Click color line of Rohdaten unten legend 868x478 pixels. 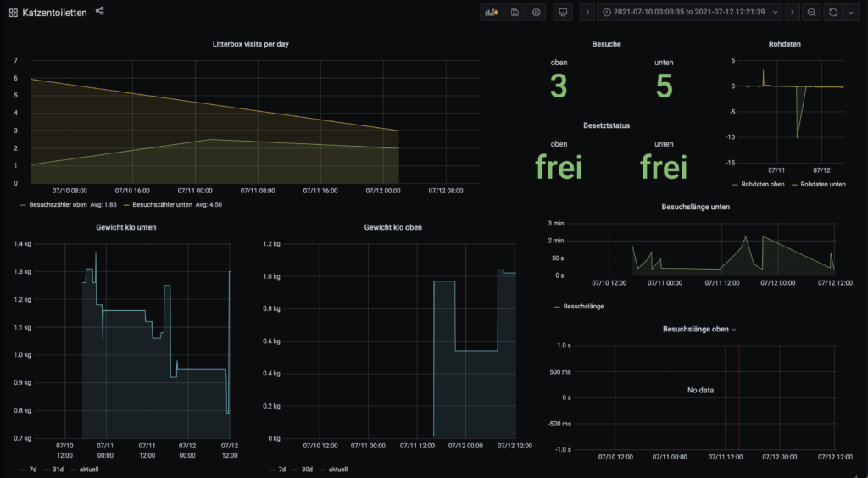click(795, 184)
